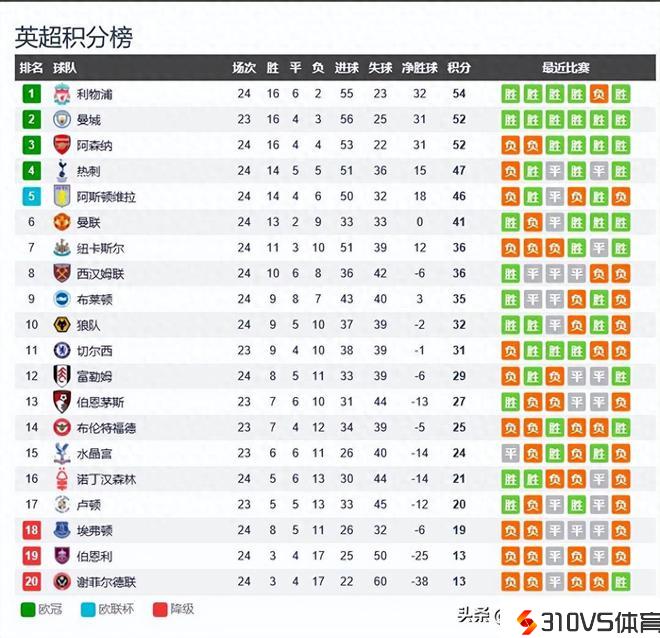Click the green 欧冠 legend swatch
Screen dimensions: 660x638
point(27,609)
